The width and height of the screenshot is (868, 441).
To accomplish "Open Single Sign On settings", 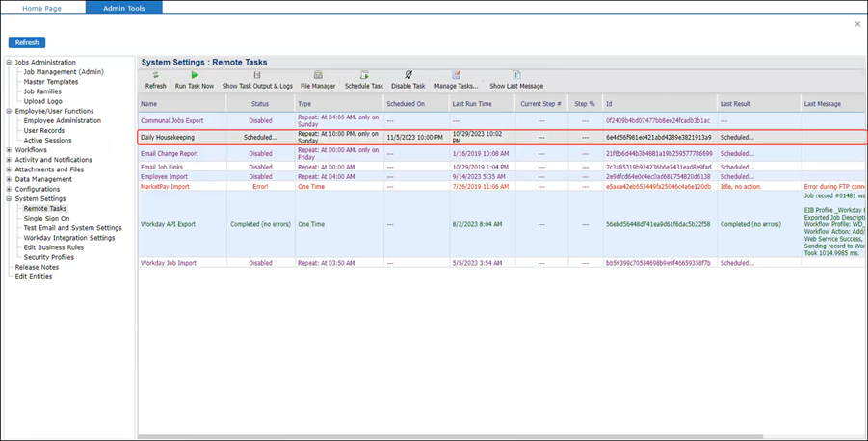I will click(46, 219).
